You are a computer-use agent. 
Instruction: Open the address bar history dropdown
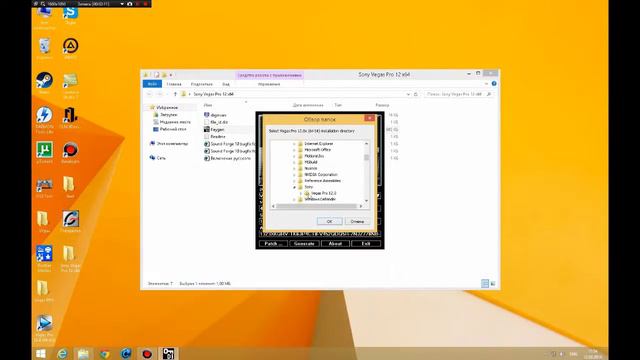point(408,94)
